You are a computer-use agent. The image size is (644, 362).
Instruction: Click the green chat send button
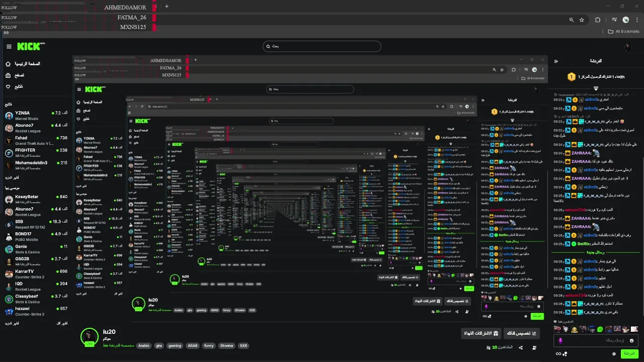pyautogui.click(x=629, y=353)
